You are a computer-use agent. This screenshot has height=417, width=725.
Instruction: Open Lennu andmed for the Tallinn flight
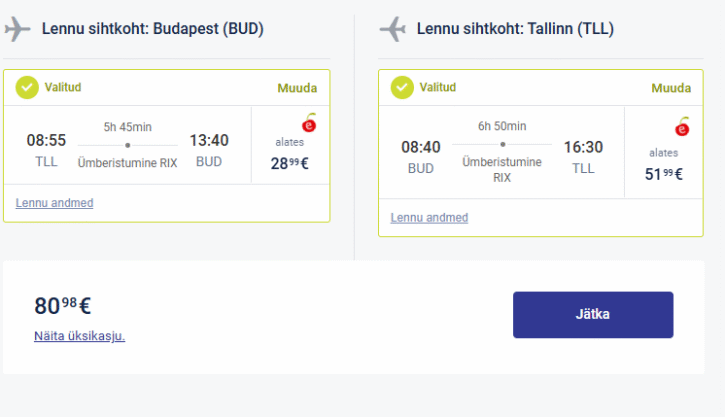429,217
